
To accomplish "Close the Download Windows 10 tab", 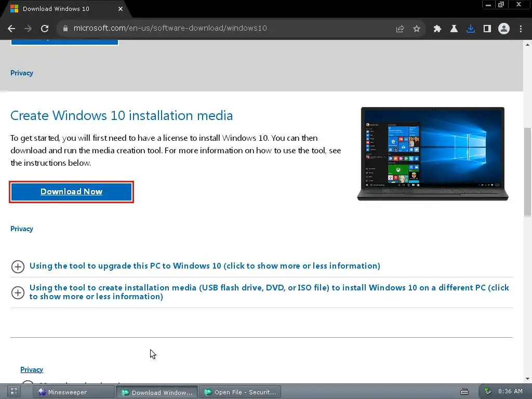I will click(121, 9).
